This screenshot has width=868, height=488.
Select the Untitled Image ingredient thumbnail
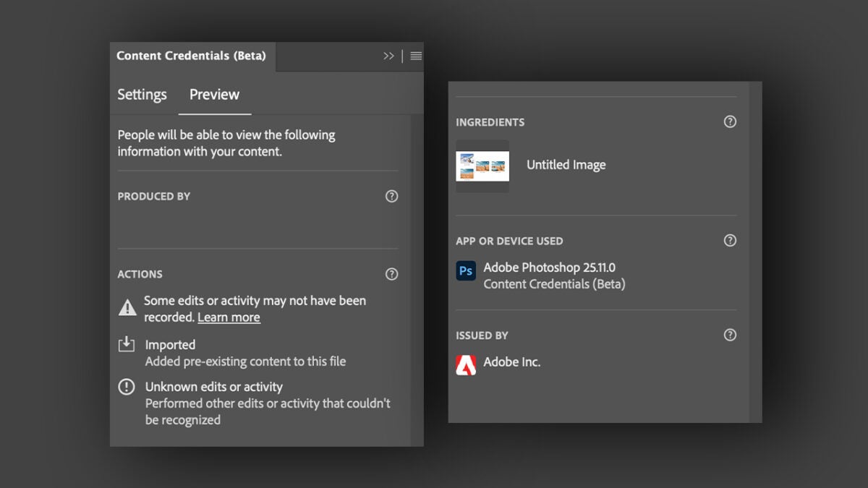pos(482,166)
